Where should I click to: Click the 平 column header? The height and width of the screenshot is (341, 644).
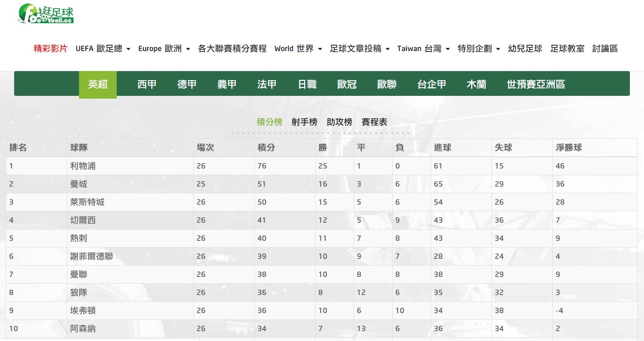pyautogui.click(x=361, y=148)
